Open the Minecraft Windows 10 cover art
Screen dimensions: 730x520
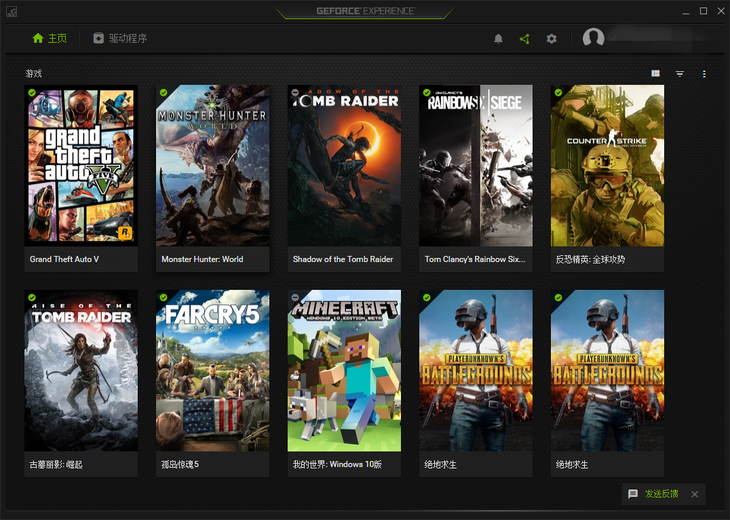coord(344,371)
